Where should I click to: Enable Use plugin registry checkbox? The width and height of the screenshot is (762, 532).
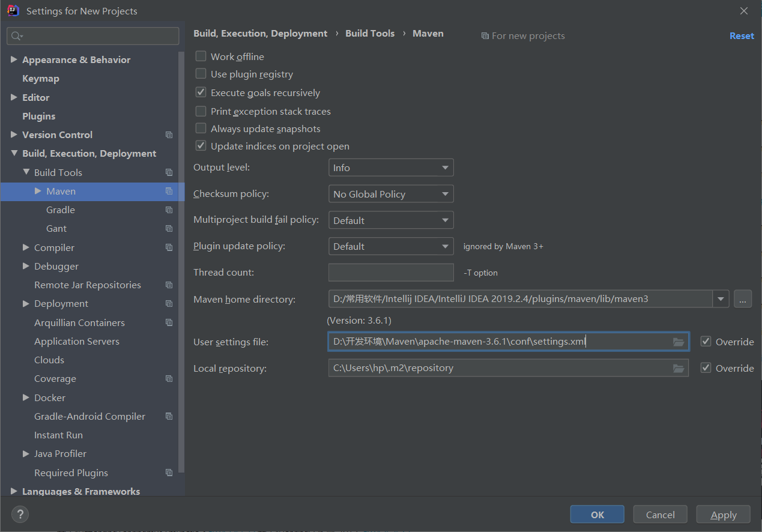[201, 74]
